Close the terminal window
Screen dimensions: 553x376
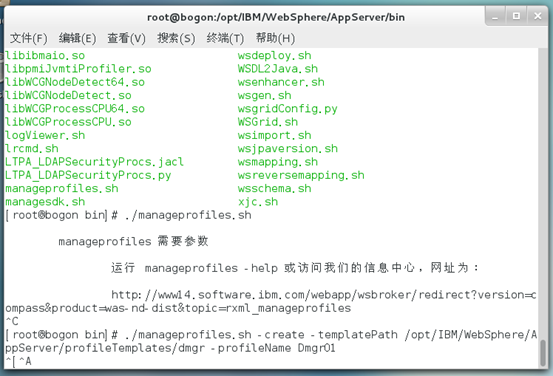[x=537, y=16]
